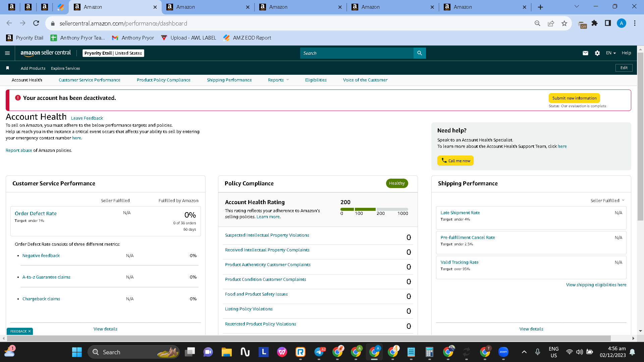Bookmark this page with the star

564,23
